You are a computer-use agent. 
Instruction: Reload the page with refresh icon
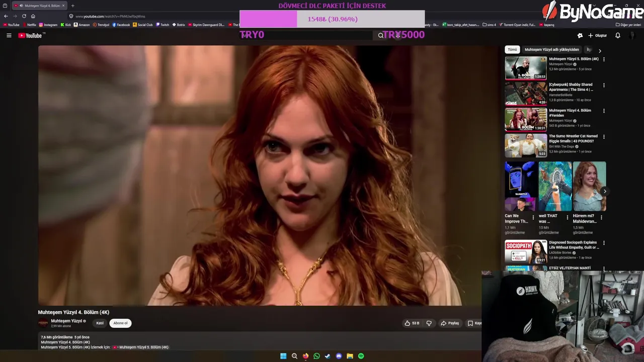pyautogui.click(x=24, y=16)
